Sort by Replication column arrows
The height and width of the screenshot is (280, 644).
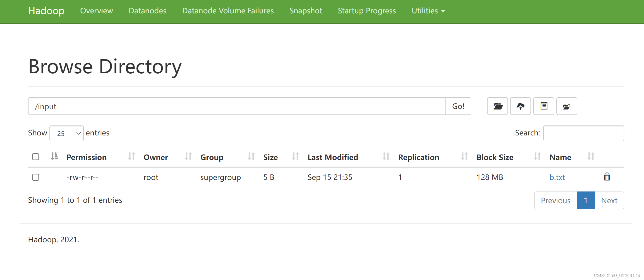point(465,156)
